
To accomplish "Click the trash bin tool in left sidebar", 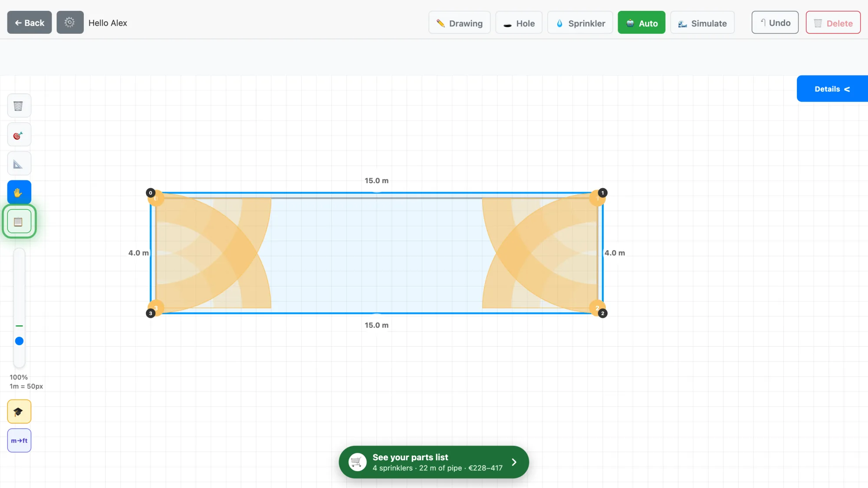I will click(x=19, y=106).
